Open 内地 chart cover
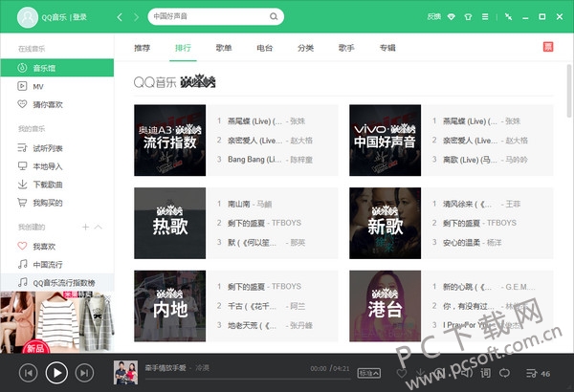The height and width of the screenshot is (392, 574). pos(170,306)
